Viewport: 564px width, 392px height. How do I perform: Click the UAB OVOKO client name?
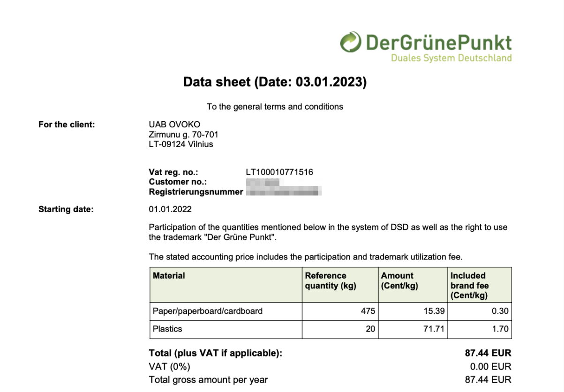click(174, 125)
